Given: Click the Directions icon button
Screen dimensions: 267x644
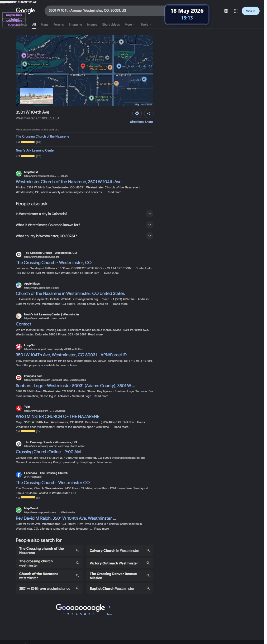Looking at the screenshot, I should pyautogui.click(x=137, y=114).
